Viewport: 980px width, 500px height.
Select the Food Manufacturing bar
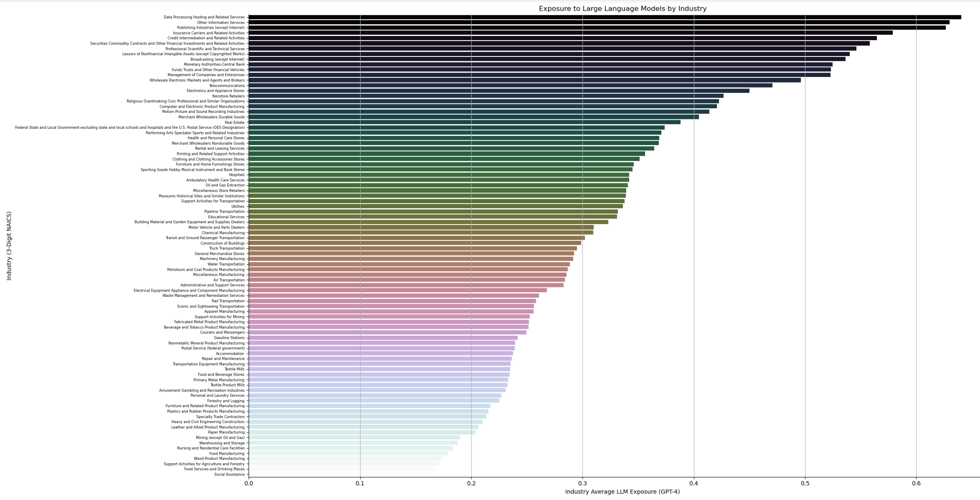click(348, 453)
